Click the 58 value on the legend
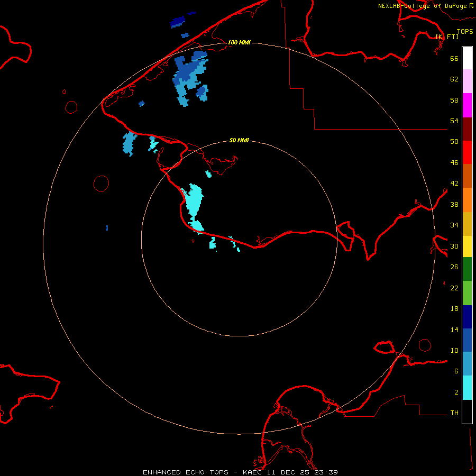This screenshot has width=476, height=476. pyautogui.click(x=454, y=100)
